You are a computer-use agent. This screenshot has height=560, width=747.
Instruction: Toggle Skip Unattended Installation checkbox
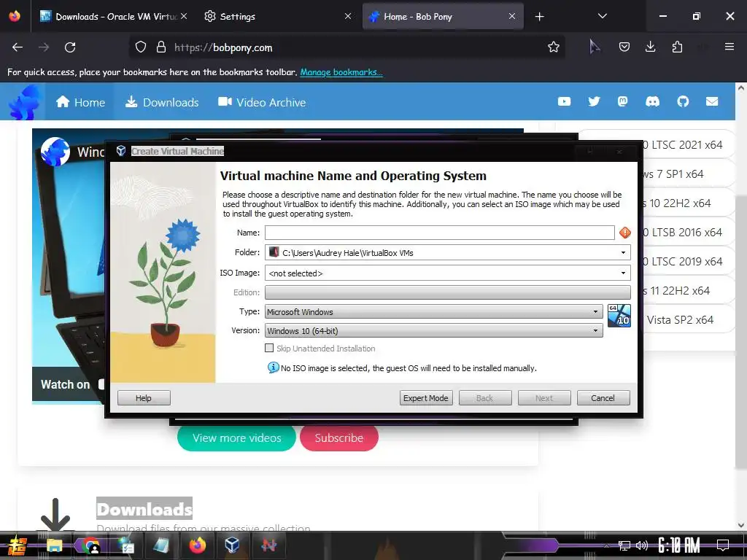[269, 348]
